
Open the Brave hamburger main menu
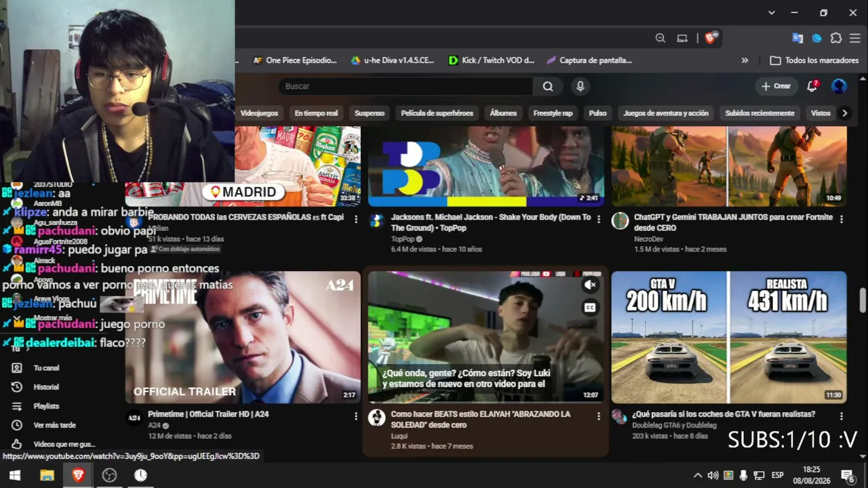[856, 39]
